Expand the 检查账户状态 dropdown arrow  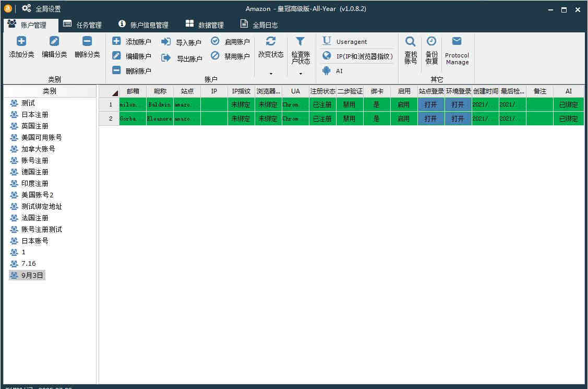point(301,74)
